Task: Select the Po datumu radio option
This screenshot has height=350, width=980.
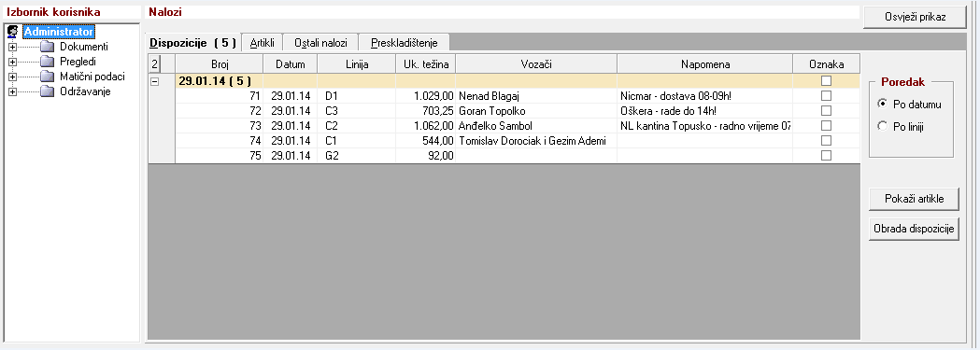Action: [x=883, y=105]
